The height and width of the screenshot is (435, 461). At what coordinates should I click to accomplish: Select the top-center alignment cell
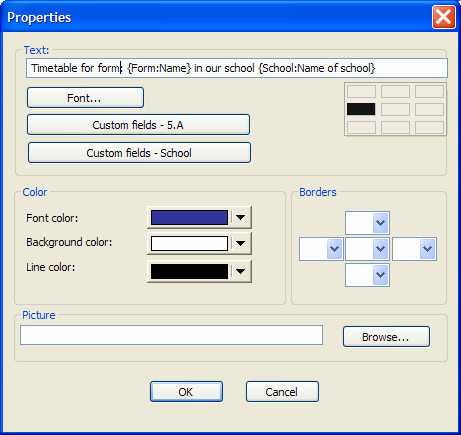point(395,91)
